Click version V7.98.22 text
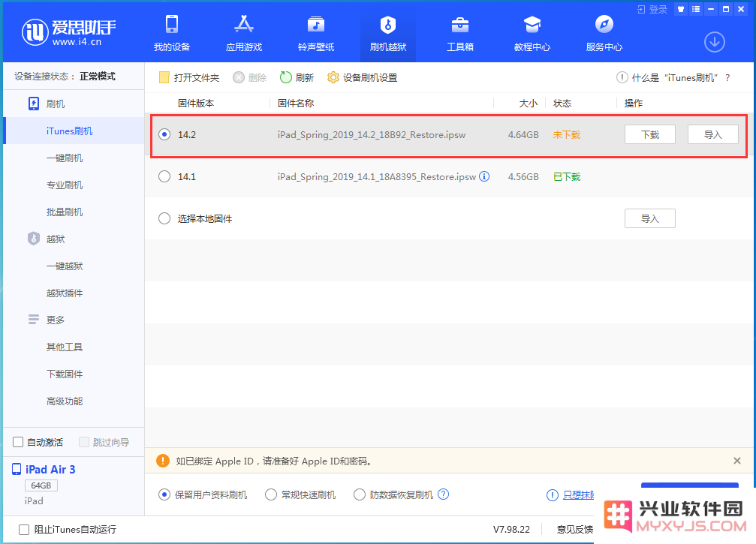Image resolution: width=756 pixels, height=544 pixels. [x=511, y=530]
